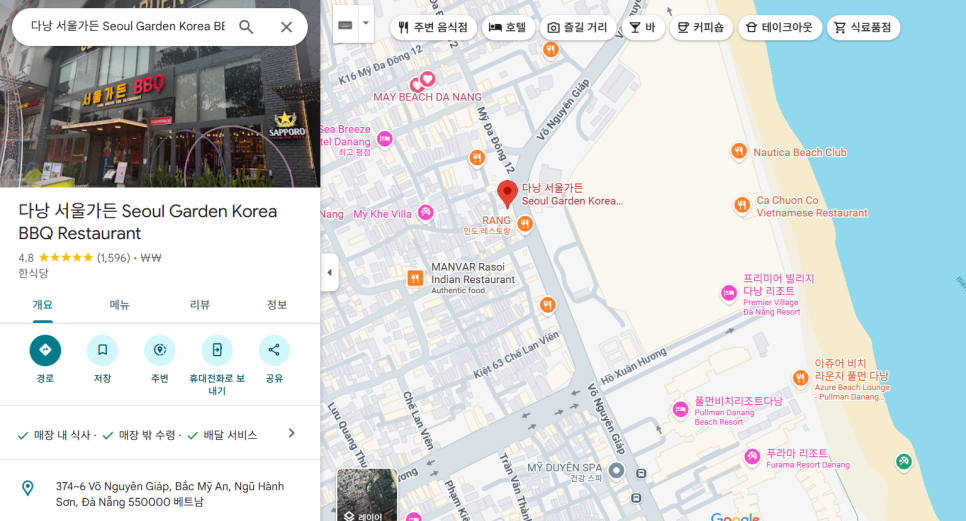Toggle the 커피숍 filter chip

(x=700, y=27)
